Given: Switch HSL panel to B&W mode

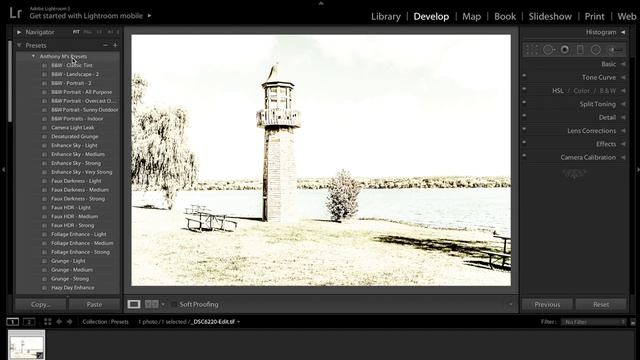Looking at the screenshot, I should [608, 91].
